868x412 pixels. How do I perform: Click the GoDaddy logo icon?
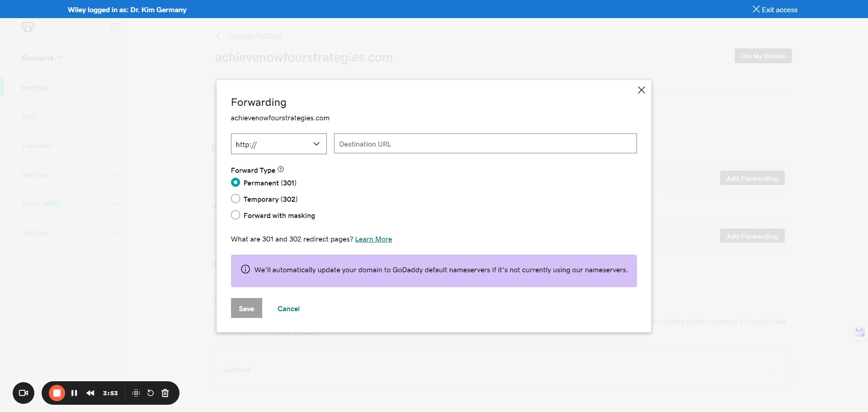tap(28, 27)
